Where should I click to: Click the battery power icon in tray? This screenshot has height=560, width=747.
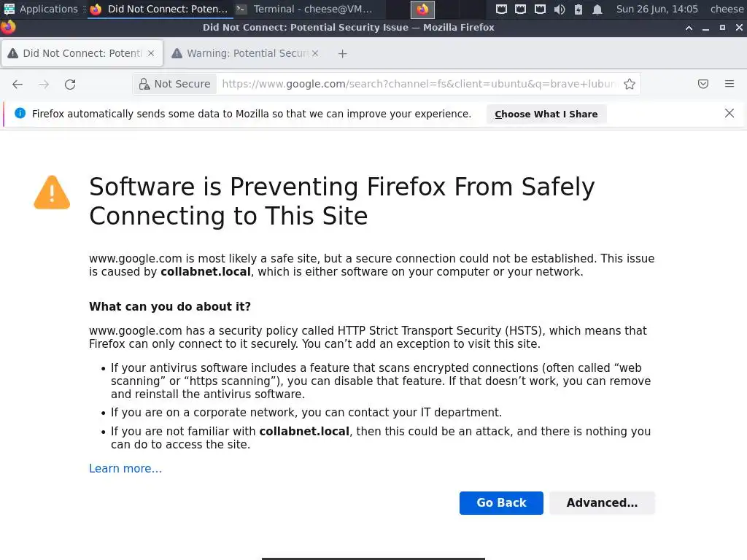[x=578, y=9]
